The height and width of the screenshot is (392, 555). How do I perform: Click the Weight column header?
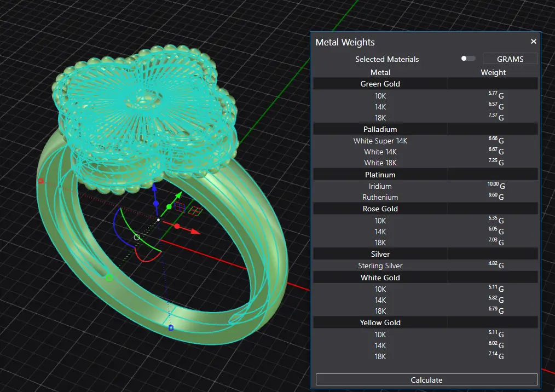[x=493, y=72]
